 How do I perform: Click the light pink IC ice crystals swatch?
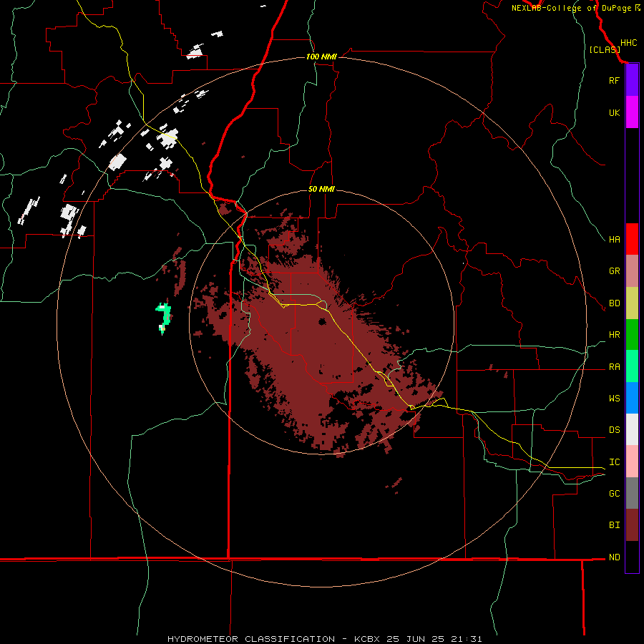click(x=632, y=462)
